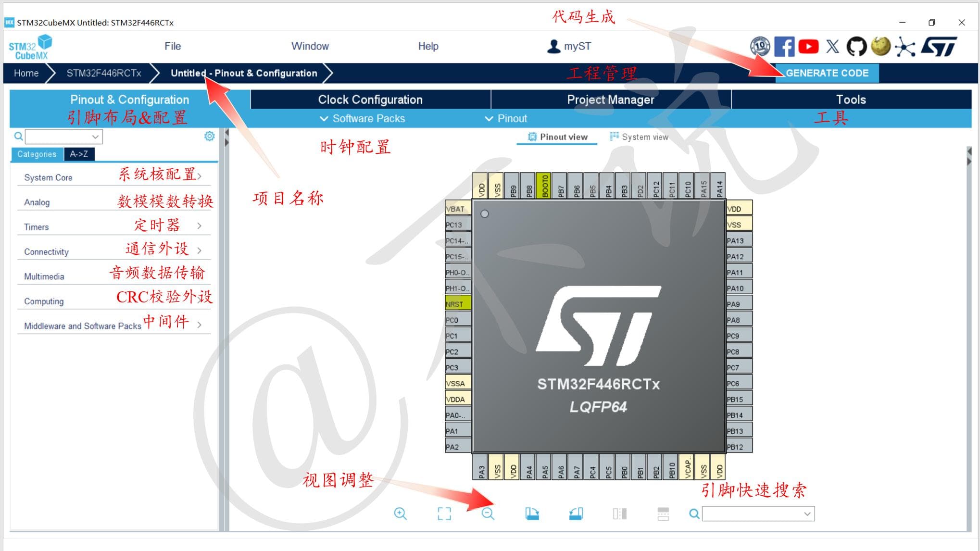Viewport: 980px width, 551px height.
Task: Open the Facebook icon link
Action: point(784,47)
